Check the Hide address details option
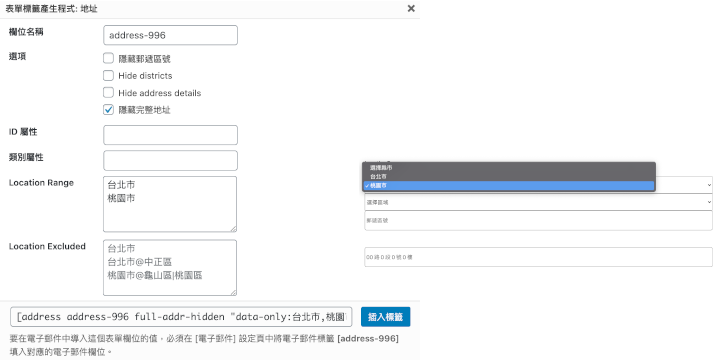720x360 pixels. (x=108, y=93)
